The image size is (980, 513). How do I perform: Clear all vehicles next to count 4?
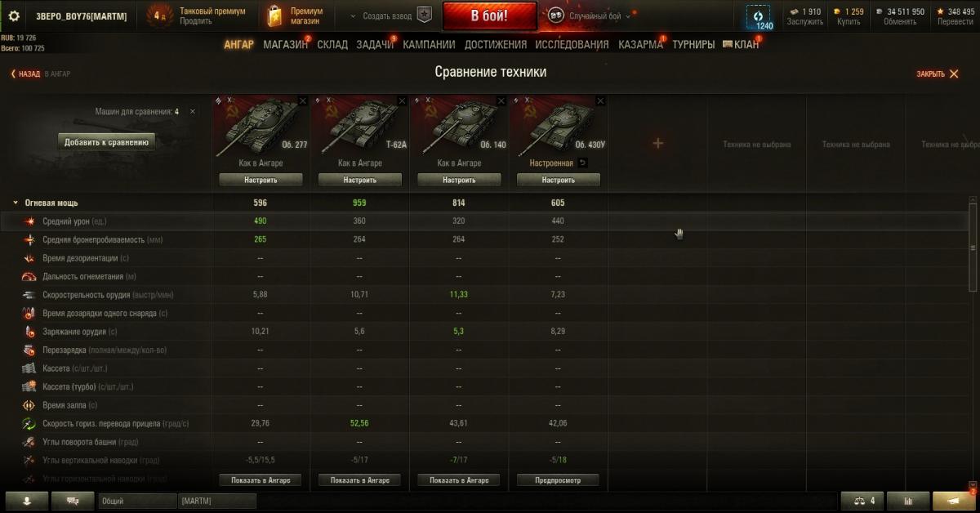click(193, 111)
